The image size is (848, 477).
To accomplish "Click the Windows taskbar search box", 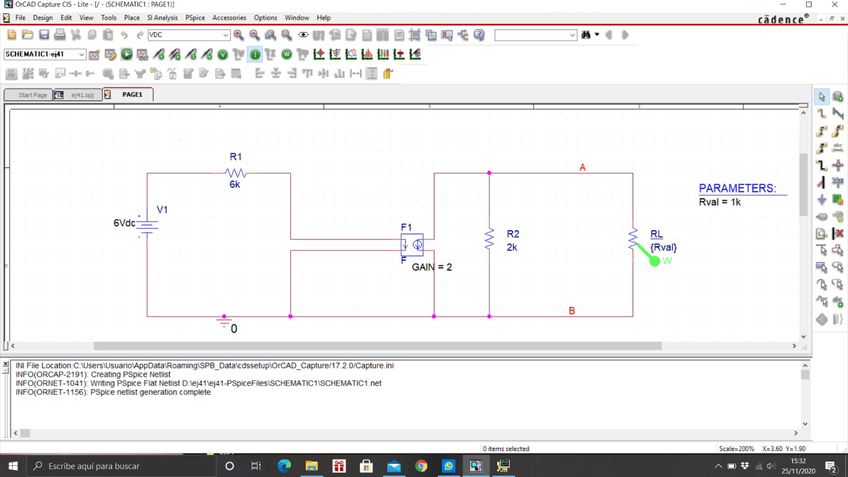I will (x=110, y=466).
